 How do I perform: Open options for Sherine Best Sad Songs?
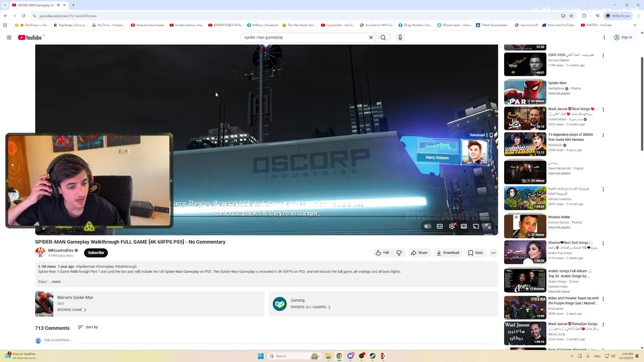click(603, 243)
